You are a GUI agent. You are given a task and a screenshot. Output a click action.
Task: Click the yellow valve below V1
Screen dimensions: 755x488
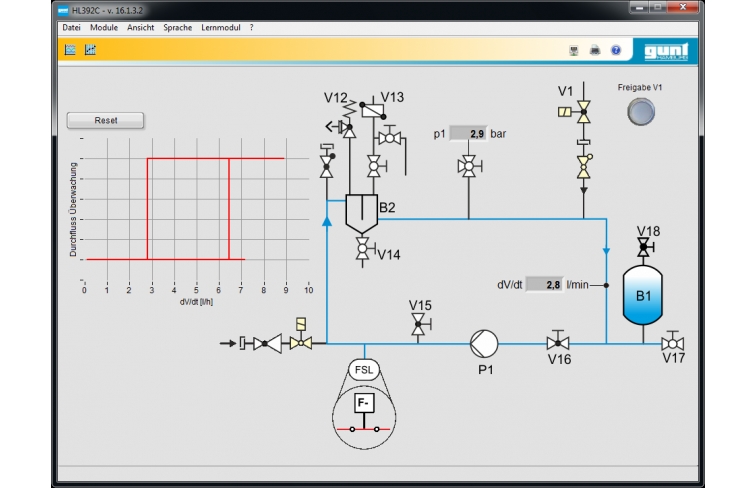pyautogui.click(x=584, y=167)
